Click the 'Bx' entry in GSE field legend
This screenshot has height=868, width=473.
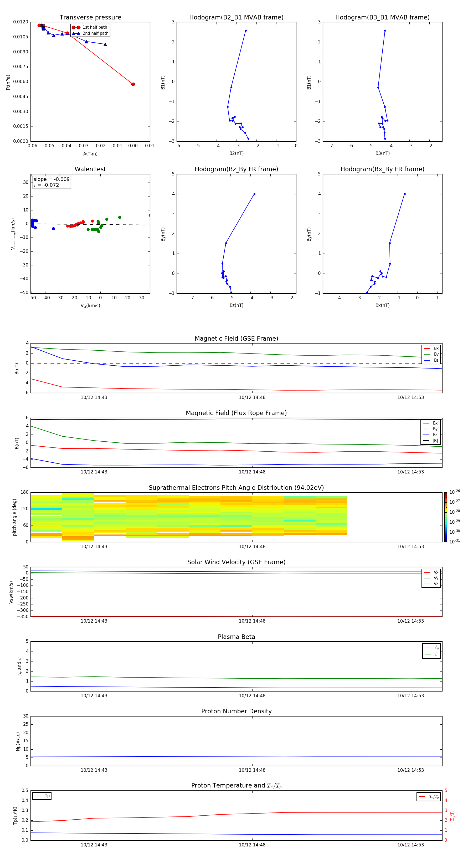431,349
